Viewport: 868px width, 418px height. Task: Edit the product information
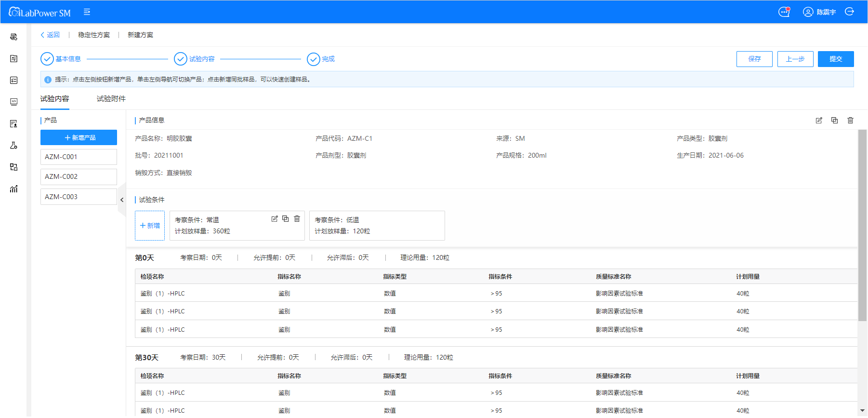coord(819,121)
